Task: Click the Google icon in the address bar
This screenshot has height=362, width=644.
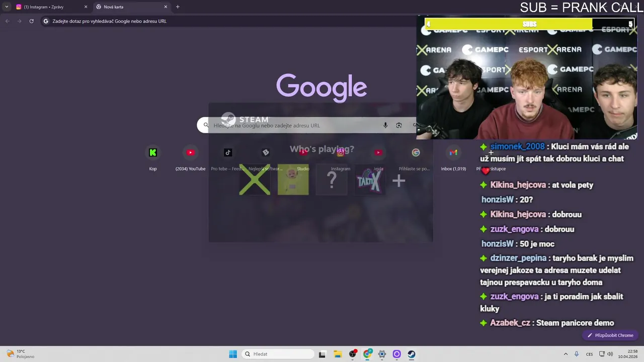Action: 46,21
